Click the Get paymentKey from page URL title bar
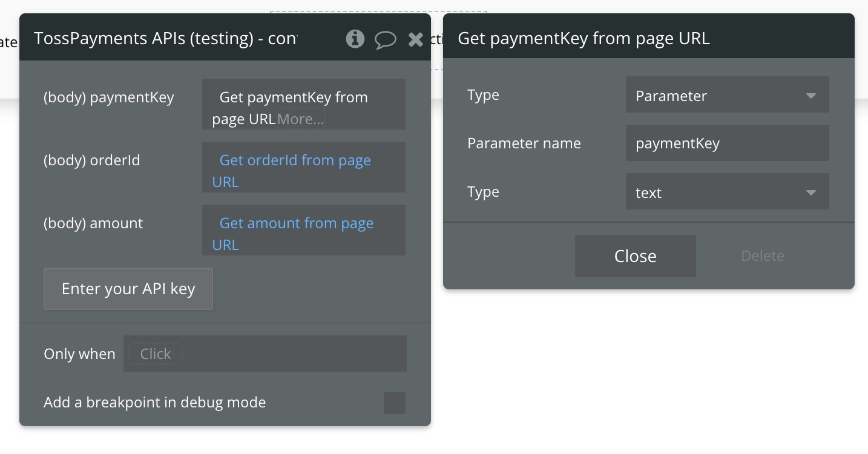The height and width of the screenshot is (454, 868). coord(584,39)
